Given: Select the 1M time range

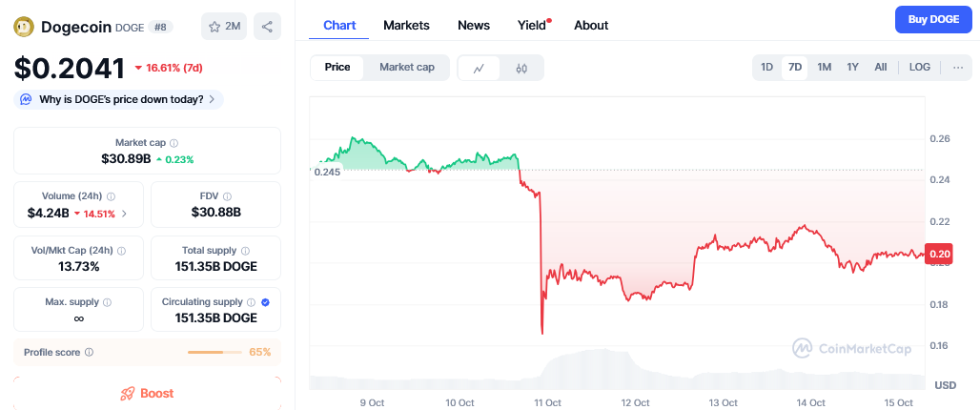Looking at the screenshot, I should pyautogui.click(x=825, y=68).
